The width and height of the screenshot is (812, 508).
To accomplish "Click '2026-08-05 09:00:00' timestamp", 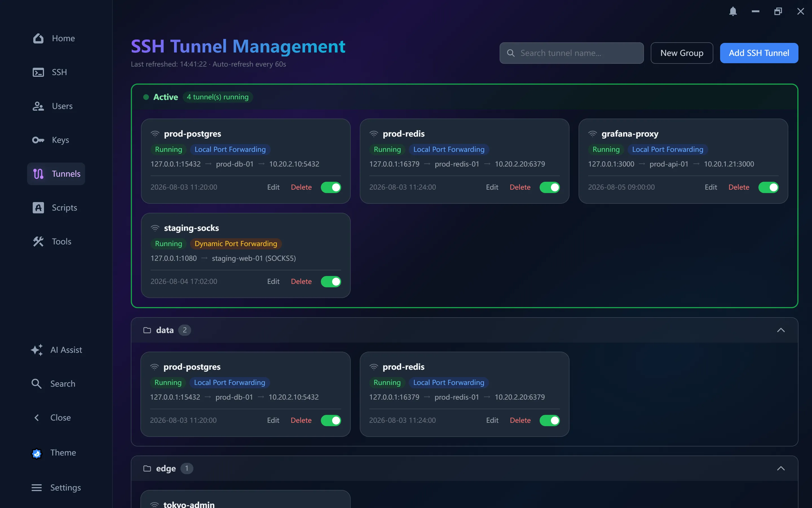I will (621, 187).
